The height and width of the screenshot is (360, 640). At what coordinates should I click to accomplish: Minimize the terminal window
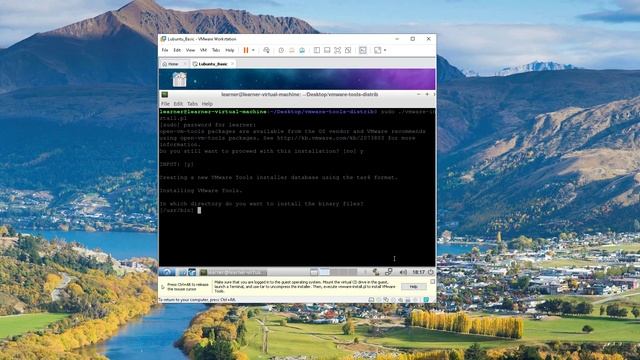[418, 94]
